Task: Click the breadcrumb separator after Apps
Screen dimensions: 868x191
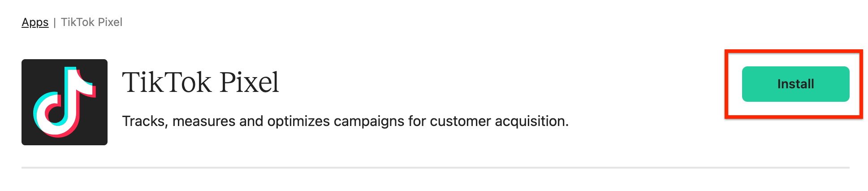Action: click(x=55, y=22)
